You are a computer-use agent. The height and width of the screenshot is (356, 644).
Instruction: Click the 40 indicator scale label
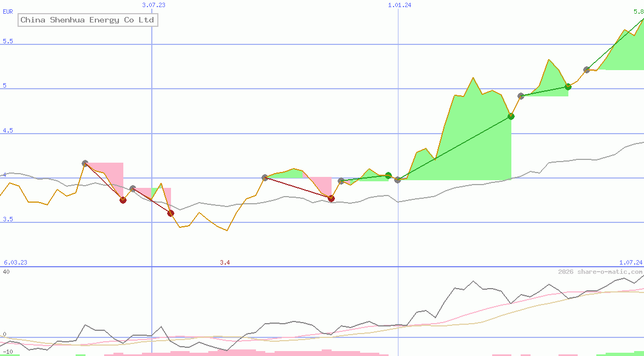point(5,271)
